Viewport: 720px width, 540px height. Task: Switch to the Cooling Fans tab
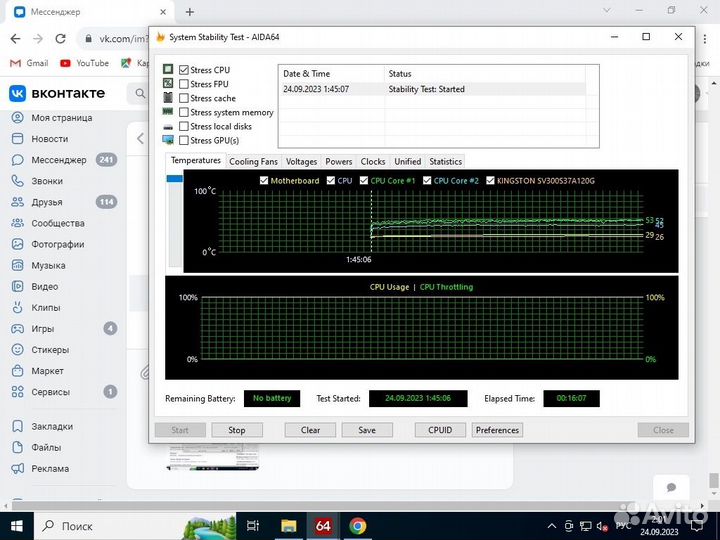click(253, 162)
